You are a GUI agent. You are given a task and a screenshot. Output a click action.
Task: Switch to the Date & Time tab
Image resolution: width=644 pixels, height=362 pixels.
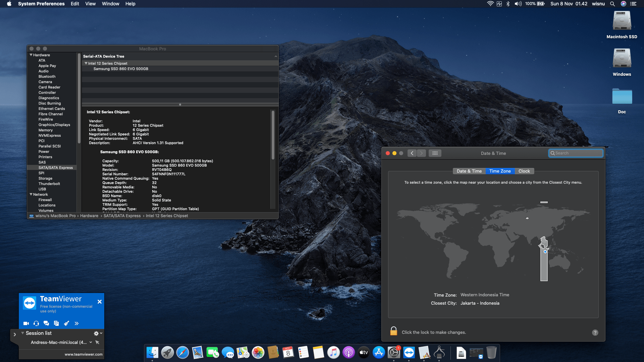(x=469, y=171)
